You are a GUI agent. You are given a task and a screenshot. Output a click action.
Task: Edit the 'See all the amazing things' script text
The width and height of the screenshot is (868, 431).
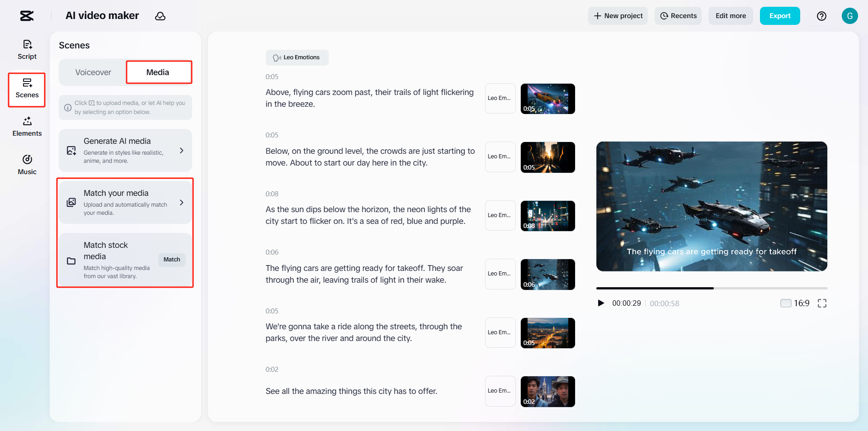[x=351, y=391]
